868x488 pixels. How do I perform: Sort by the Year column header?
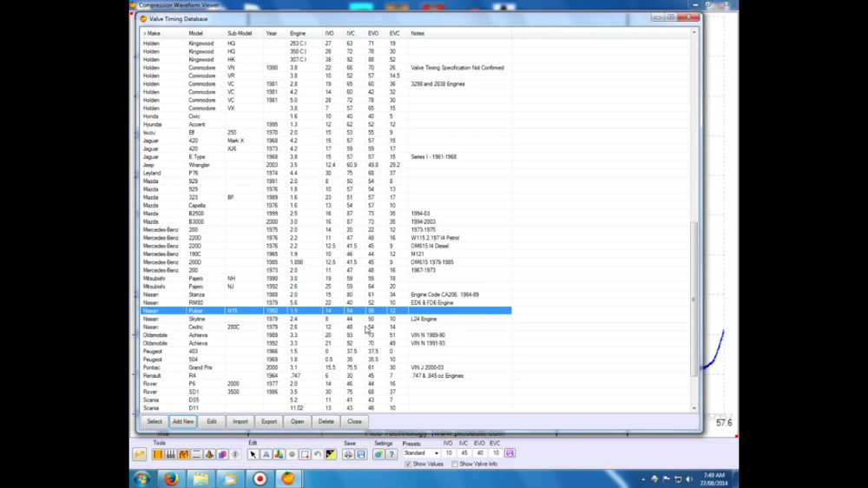[276, 33]
